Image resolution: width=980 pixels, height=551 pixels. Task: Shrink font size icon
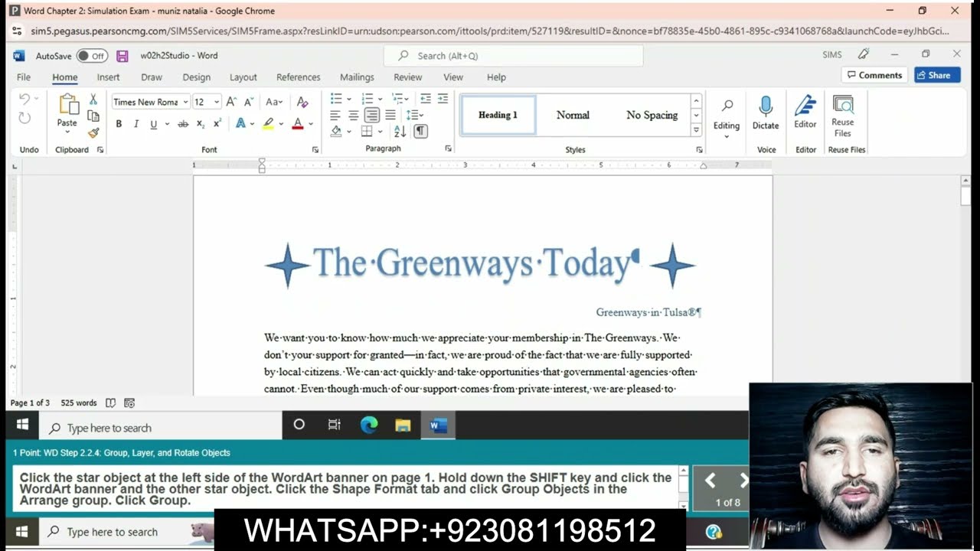pyautogui.click(x=249, y=102)
